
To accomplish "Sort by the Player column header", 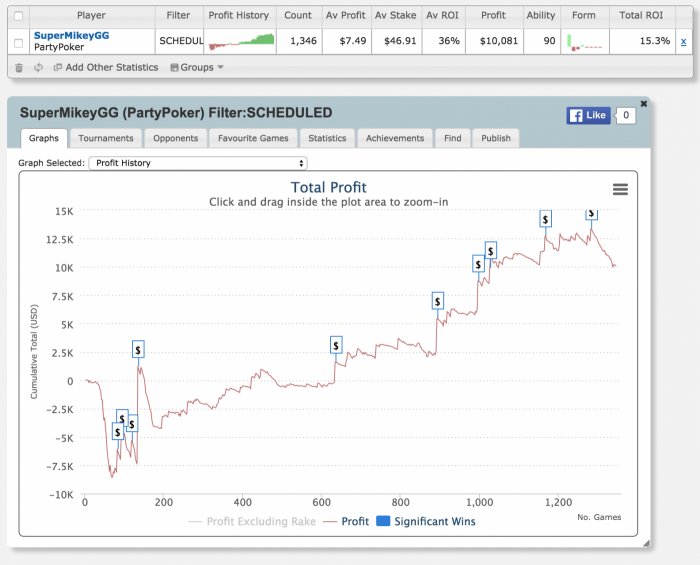I will 91,15.
